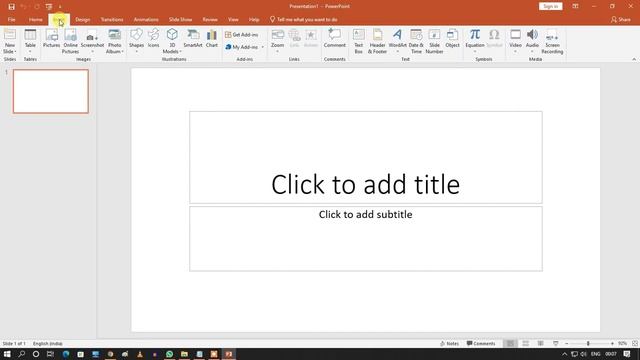Insert an Object
640x360 pixels.
click(452, 39)
